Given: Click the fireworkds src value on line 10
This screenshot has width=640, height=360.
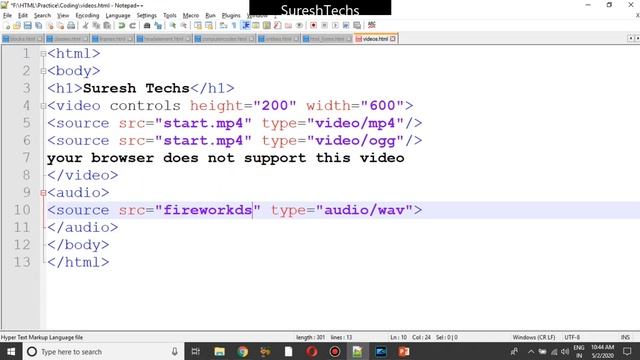Looking at the screenshot, I should coord(208,210).
